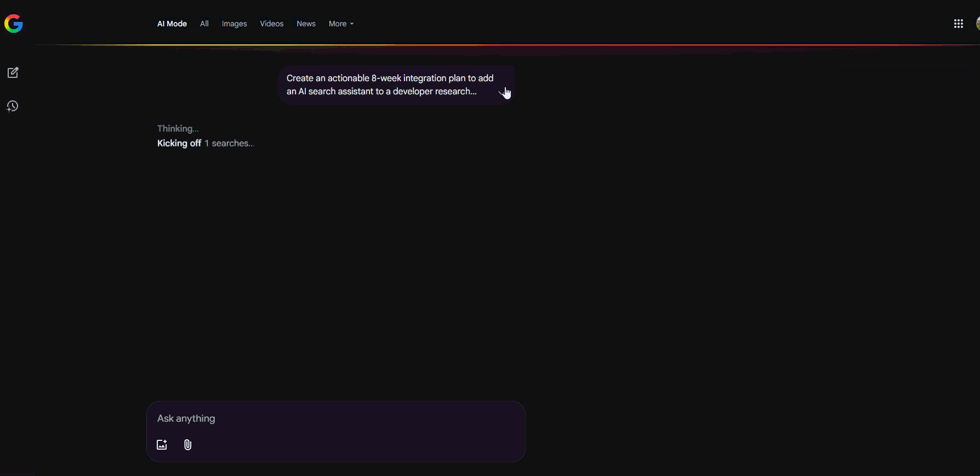Open the Google account avatar
Screen dimensions: 980x476
pos(977,24)
